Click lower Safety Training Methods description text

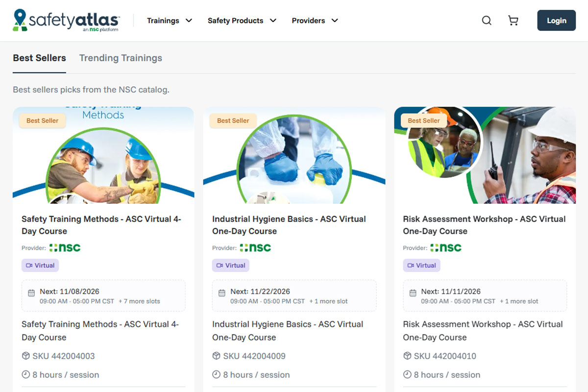pyautogui.click(x=100, y=331)
